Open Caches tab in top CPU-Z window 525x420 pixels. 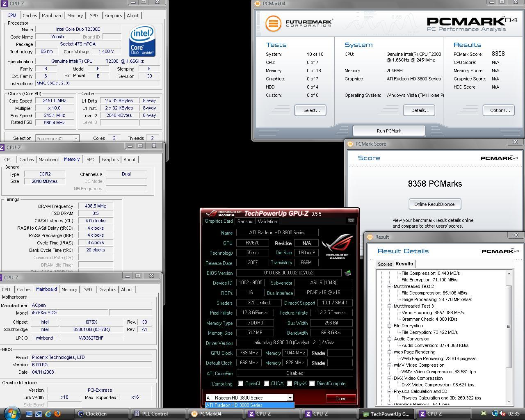click(x=30, y=16)
